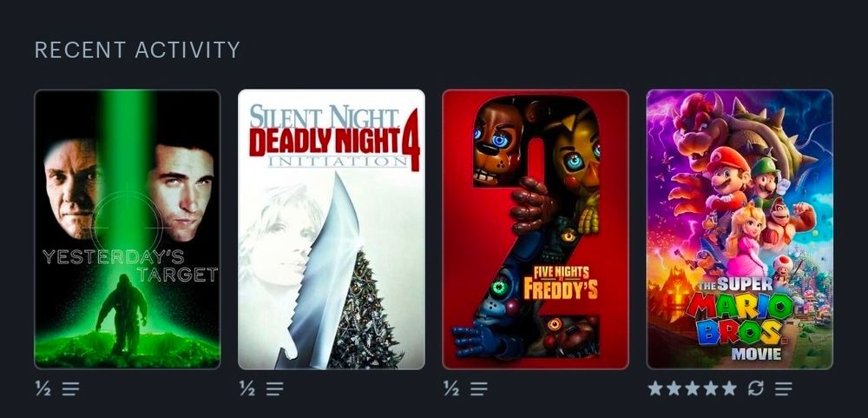The height and width of the screenshot is (418, 868).
Task: Open the Yesterday's Target film poster
Action: (x=128, y=229)
